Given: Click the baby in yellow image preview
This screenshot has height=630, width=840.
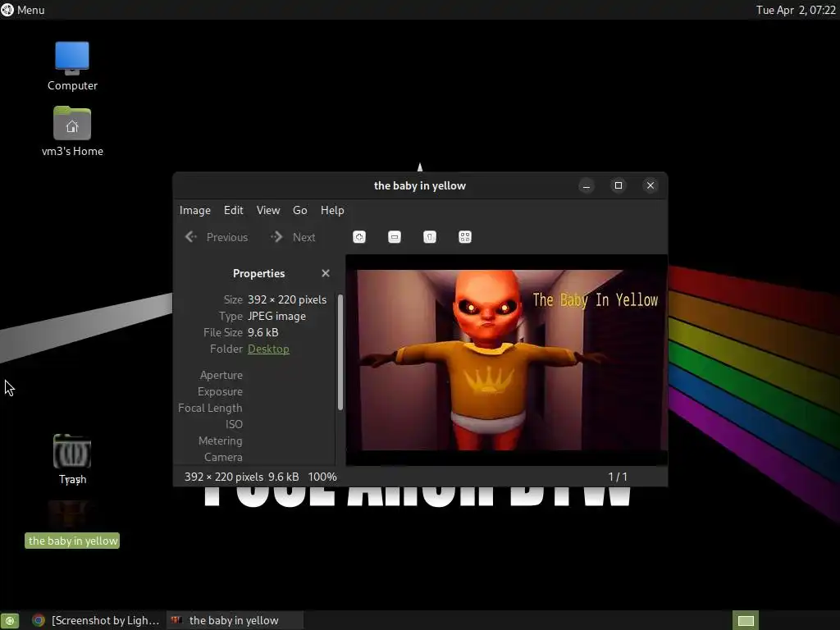Looking at the screenshot, I should click(x=507, y=359).
